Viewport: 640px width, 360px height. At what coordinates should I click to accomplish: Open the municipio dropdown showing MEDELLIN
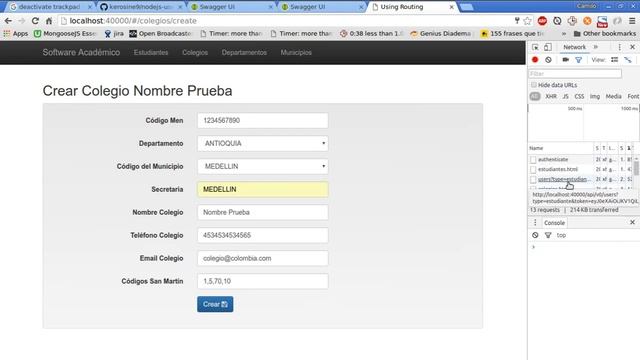point(262,166)
